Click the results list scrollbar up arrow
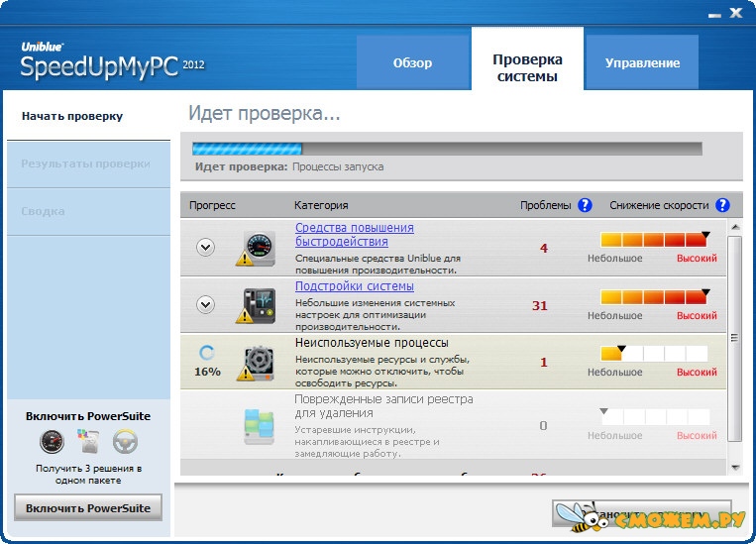The width and height of the screenshot is (756, 544). click(735, 227)
